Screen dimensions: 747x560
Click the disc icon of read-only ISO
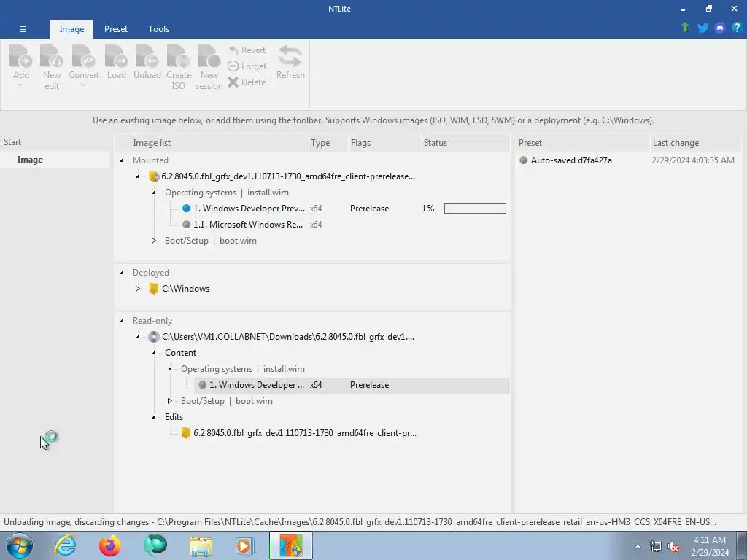[x=153, y=337]
